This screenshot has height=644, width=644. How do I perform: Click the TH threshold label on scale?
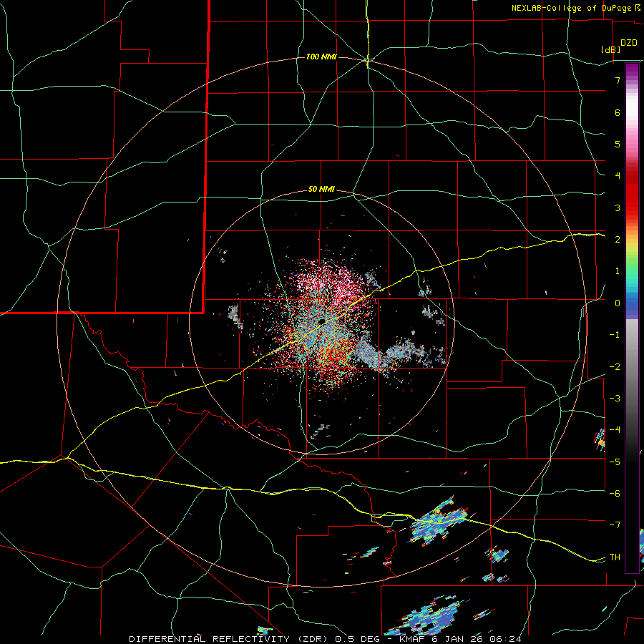pos(615,557)
